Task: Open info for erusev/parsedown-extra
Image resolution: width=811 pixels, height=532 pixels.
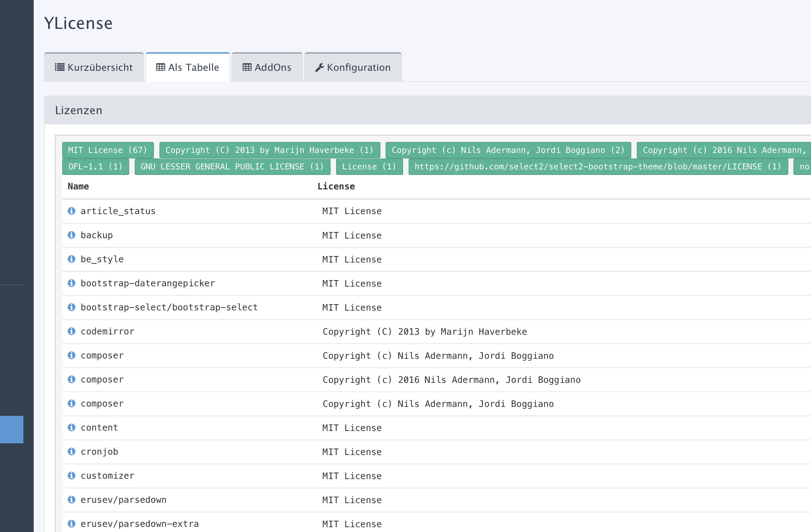Action: (x=71, y=524)
